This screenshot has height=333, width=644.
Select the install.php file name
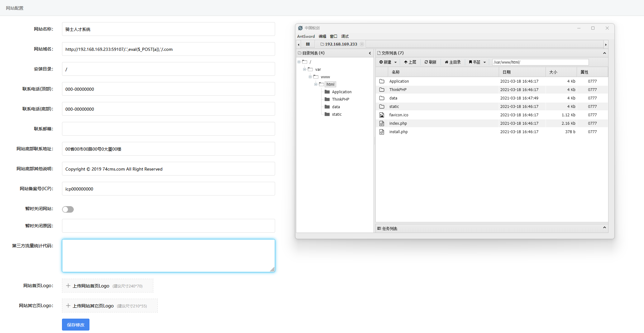398,132
